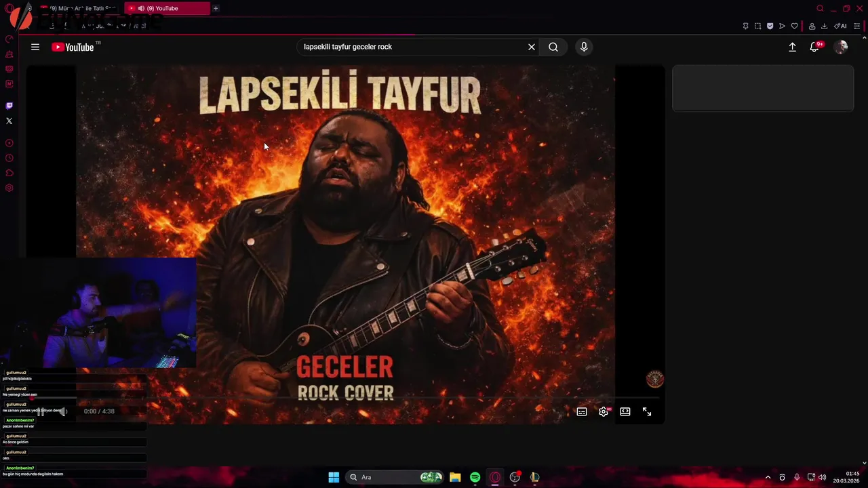Toggle subtitles in the video player

582,411
